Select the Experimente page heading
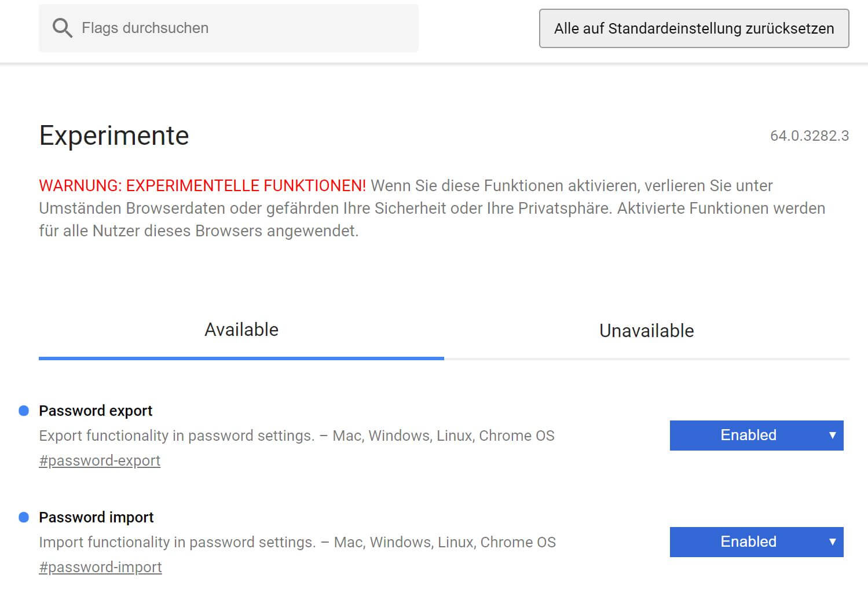 click(x=113, y=135)
